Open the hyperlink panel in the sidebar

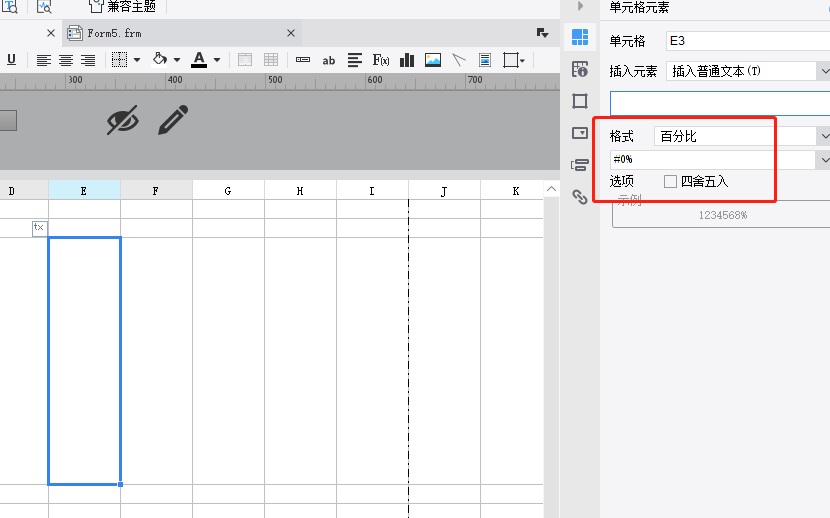(x=579, y=197)
